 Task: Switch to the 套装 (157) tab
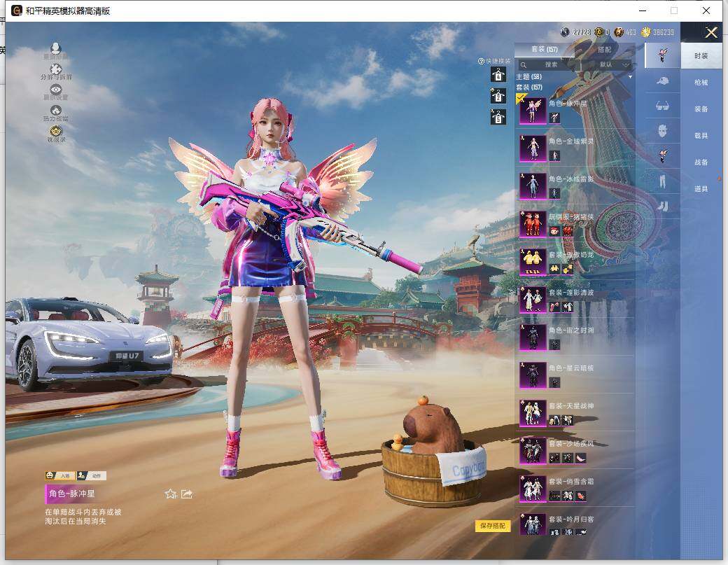tap(545, 49)
